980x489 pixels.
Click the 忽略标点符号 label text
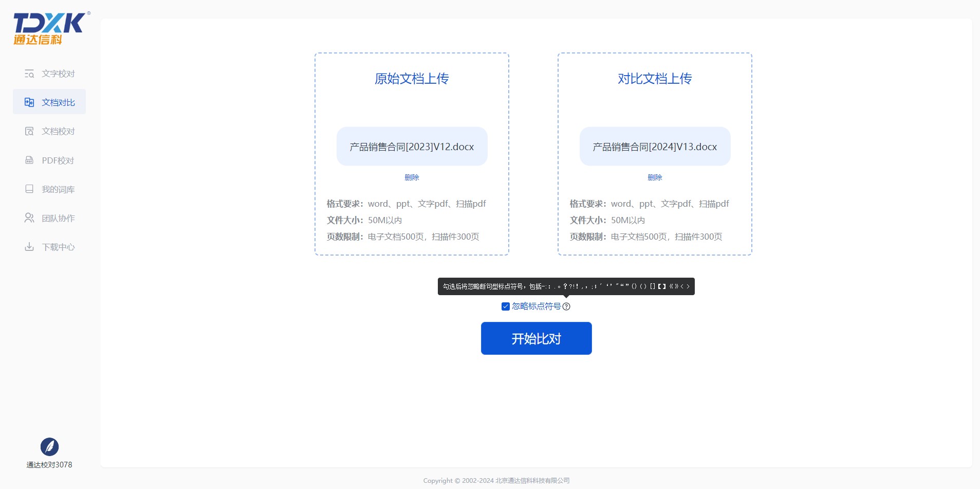pos(537,306)
